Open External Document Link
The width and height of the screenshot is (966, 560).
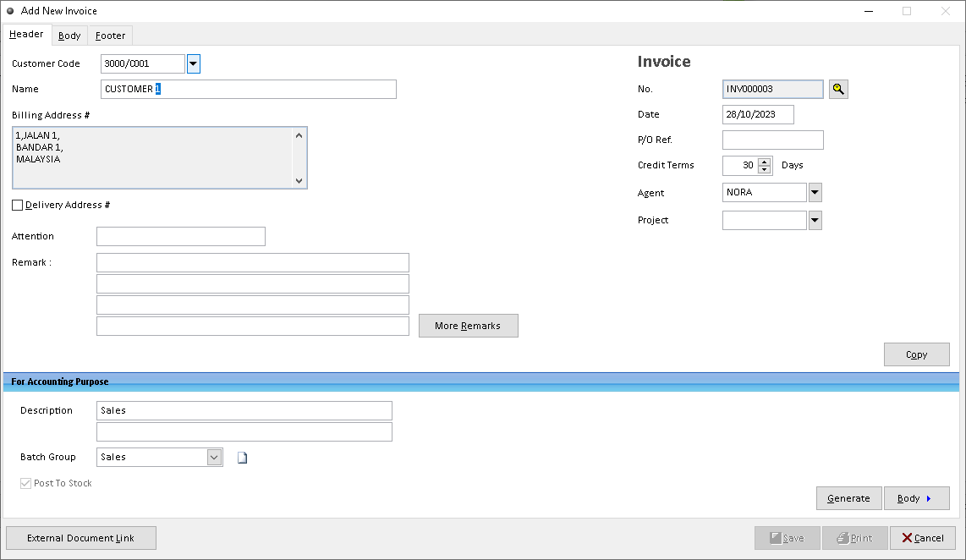click(80, 538)
